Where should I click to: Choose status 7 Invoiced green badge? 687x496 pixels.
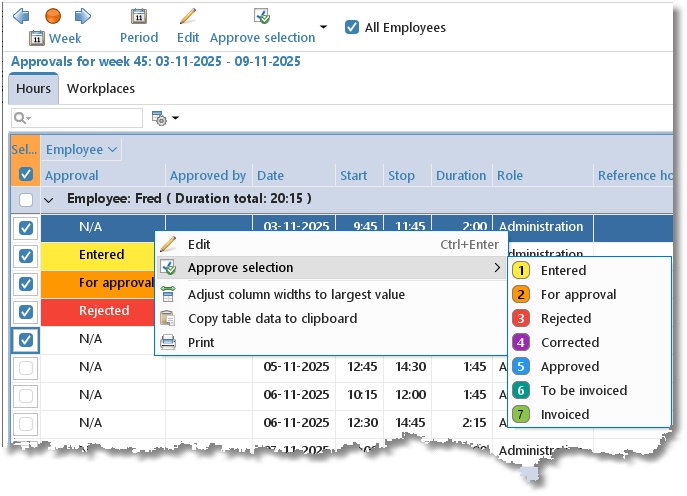pos(521,414)
